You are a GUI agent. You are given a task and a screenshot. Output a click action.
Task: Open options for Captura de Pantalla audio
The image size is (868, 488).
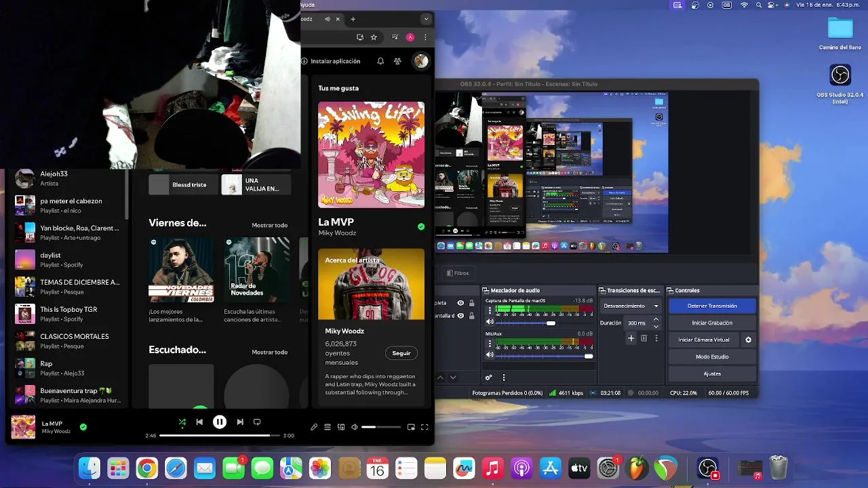490,311
